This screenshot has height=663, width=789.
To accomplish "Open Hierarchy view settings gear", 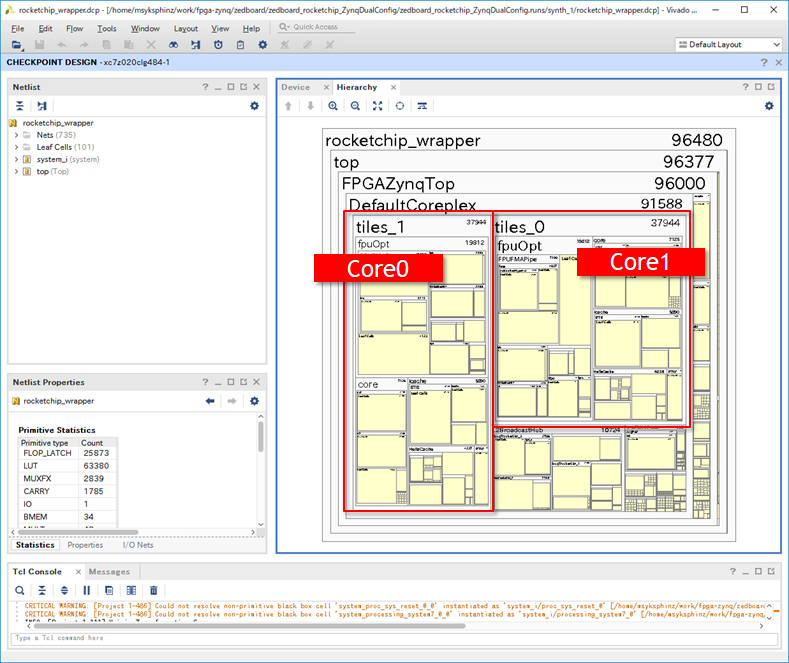I will [769, 106].
